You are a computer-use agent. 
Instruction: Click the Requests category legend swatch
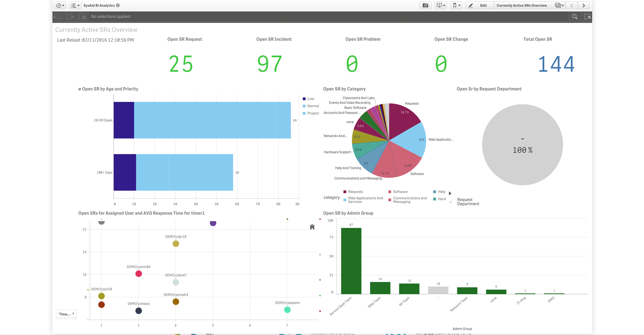click(345, 192)
